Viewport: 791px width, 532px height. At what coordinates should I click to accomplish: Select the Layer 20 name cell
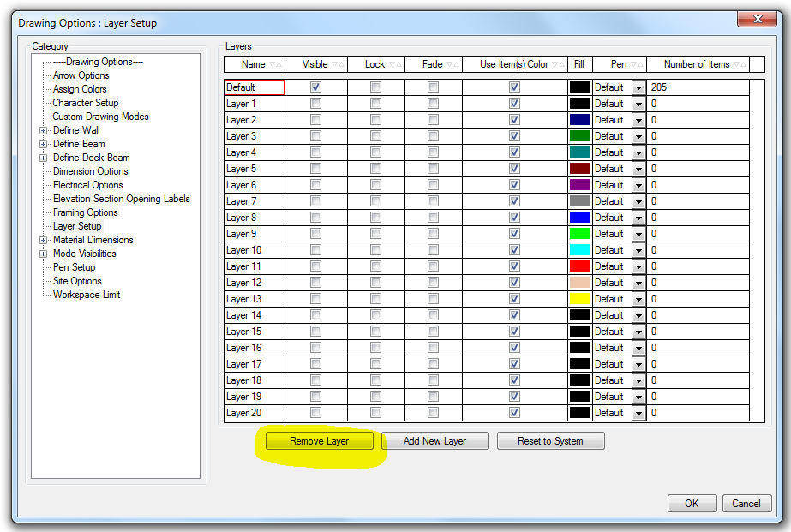click(x=255, y=413)
